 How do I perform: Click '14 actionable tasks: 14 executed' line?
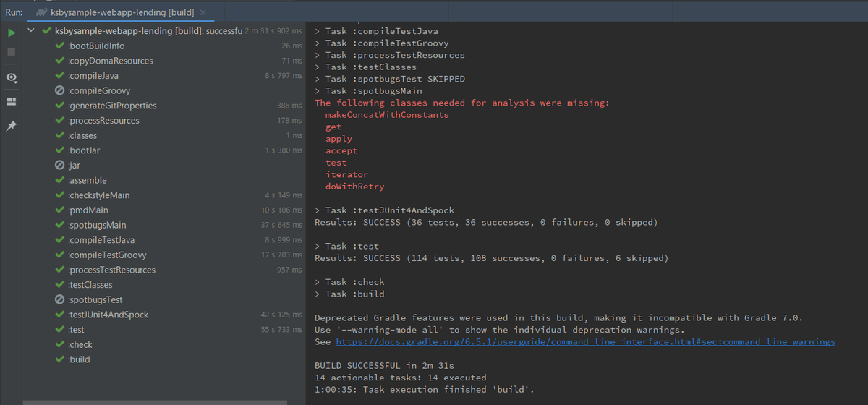[401, 377]
